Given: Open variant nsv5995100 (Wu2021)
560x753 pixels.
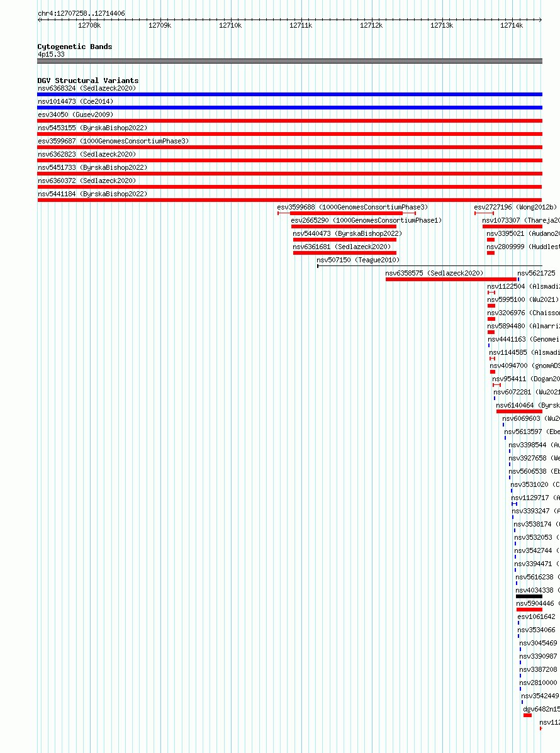Looking at the screenshot, I should click(x=523, y=299).
